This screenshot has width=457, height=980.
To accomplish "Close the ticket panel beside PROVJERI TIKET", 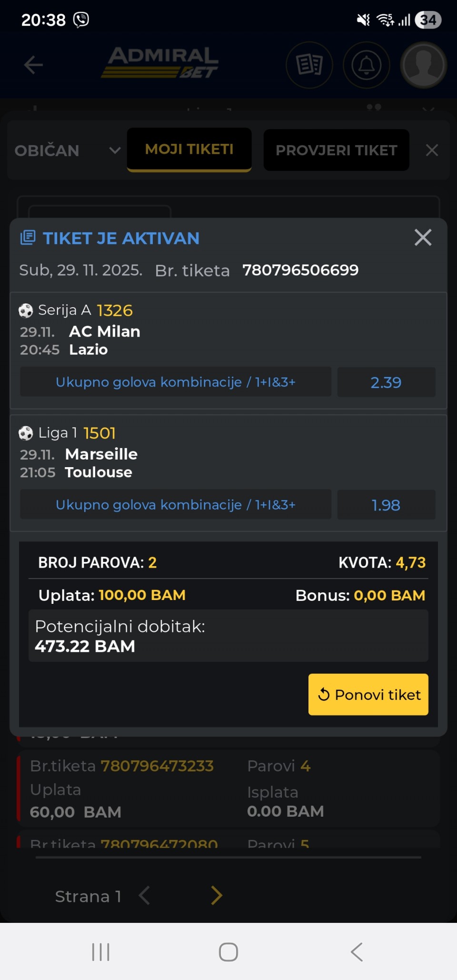I will (432, 150).
